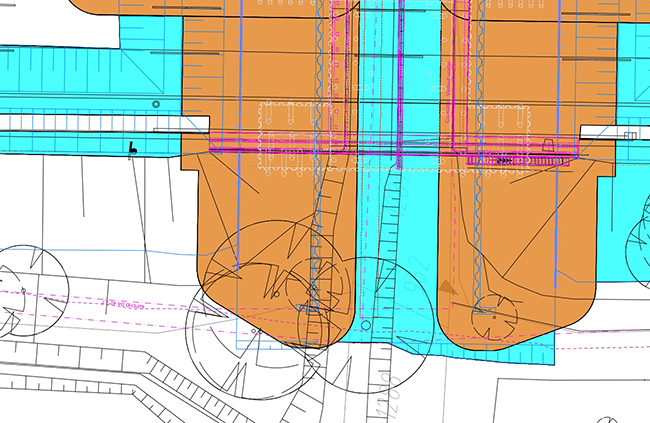Select the small orange triangle marker

click(x=446, y=287)
